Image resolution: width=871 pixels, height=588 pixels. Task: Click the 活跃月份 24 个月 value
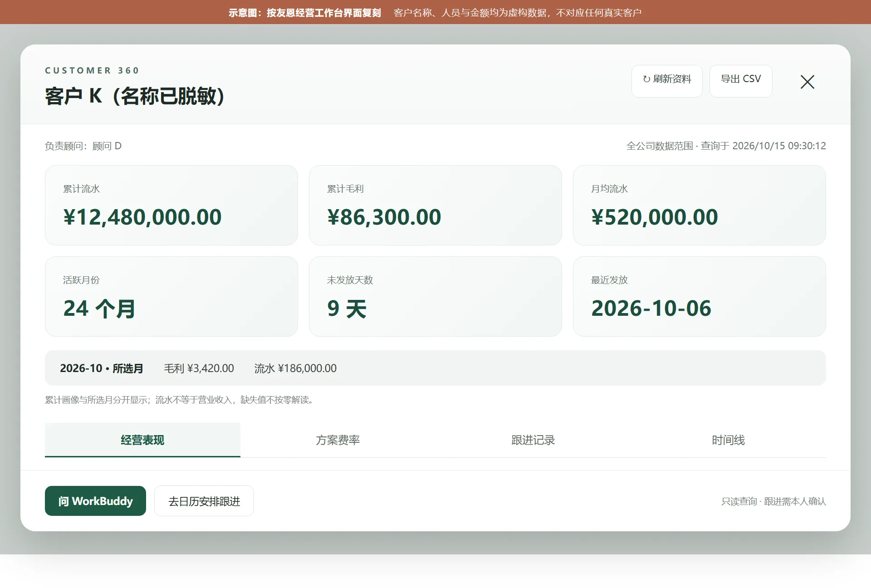click(x=99, y=309)
